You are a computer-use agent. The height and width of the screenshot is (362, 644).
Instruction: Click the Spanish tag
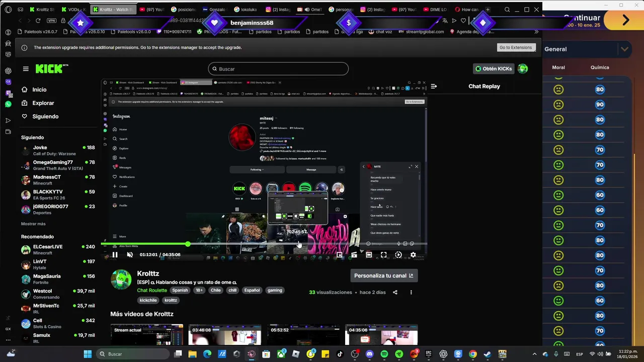coord(180,290)
